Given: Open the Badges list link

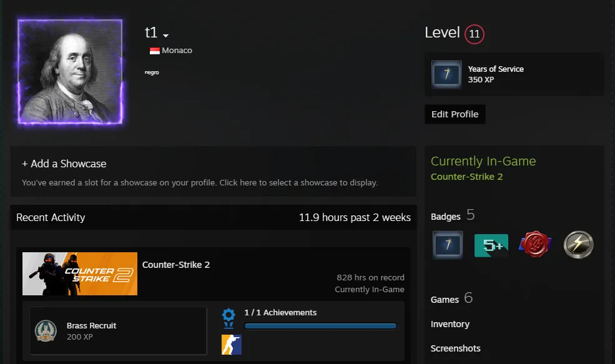Looking at the screenshot, I should [446, 217].
